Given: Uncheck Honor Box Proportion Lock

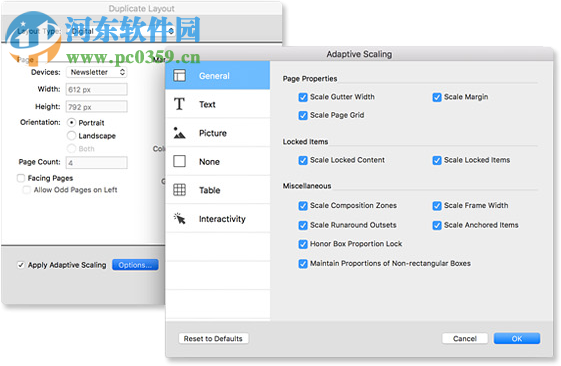Looking at the screenshot, I should 303,244.
